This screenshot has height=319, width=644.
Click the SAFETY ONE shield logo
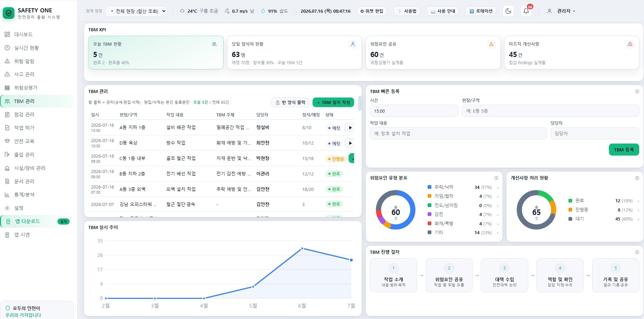pyautogui.click(x=9, y=13)
